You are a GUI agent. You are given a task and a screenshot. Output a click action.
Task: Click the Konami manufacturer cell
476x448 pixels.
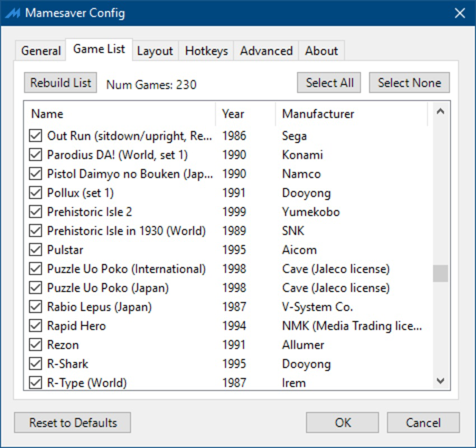pos(302,155)
